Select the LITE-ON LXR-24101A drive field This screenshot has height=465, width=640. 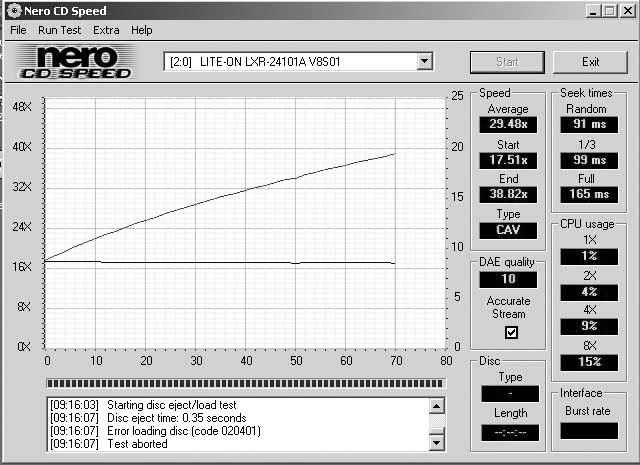click(290, 62)
